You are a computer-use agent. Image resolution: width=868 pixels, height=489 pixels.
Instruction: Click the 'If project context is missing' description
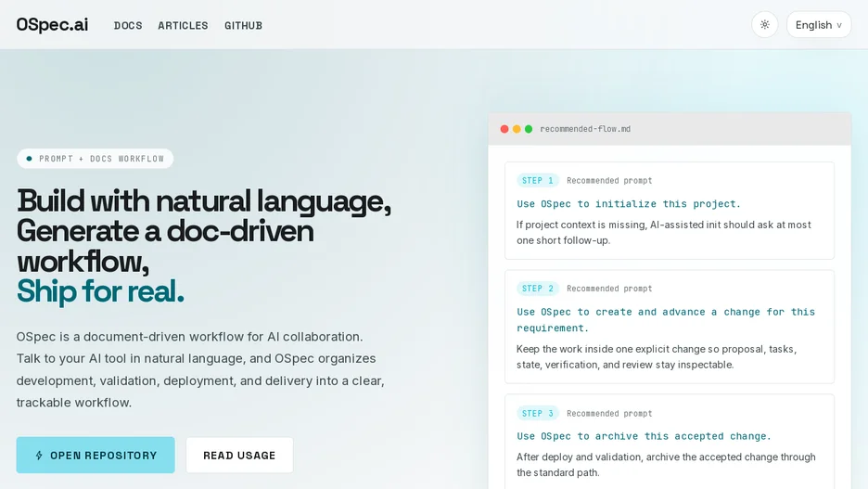pos(664,233)
